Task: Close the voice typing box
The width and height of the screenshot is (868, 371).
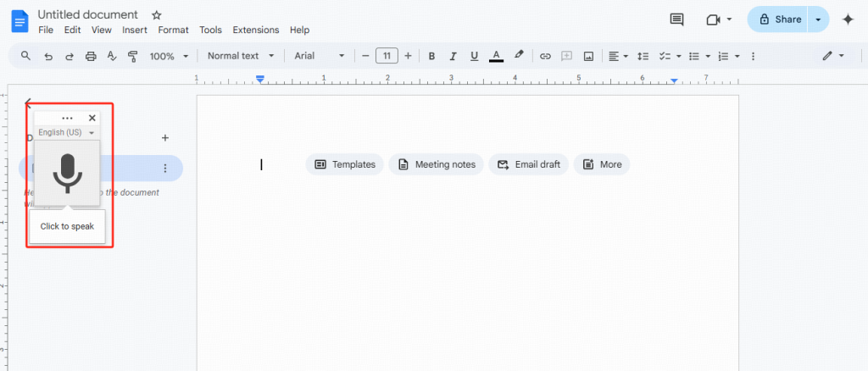Action: 92,118
